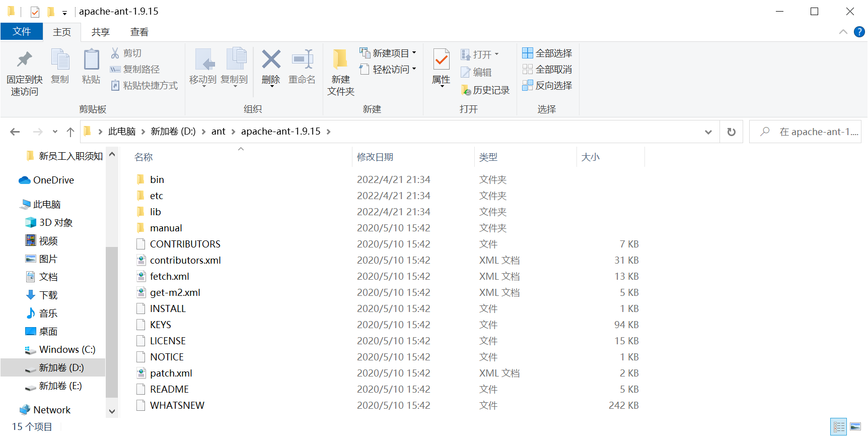Customize Quick Access Toolbar dropdown

click(x=64, y=12)
